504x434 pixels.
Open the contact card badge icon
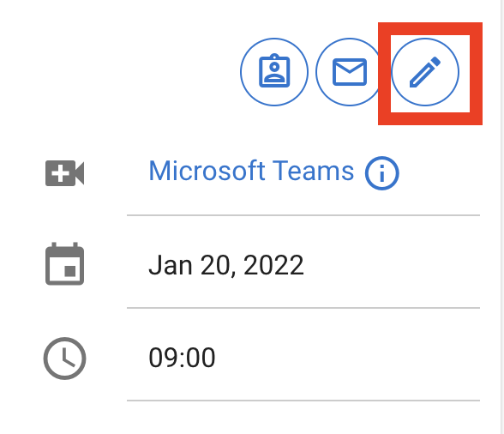coord(274,72)
